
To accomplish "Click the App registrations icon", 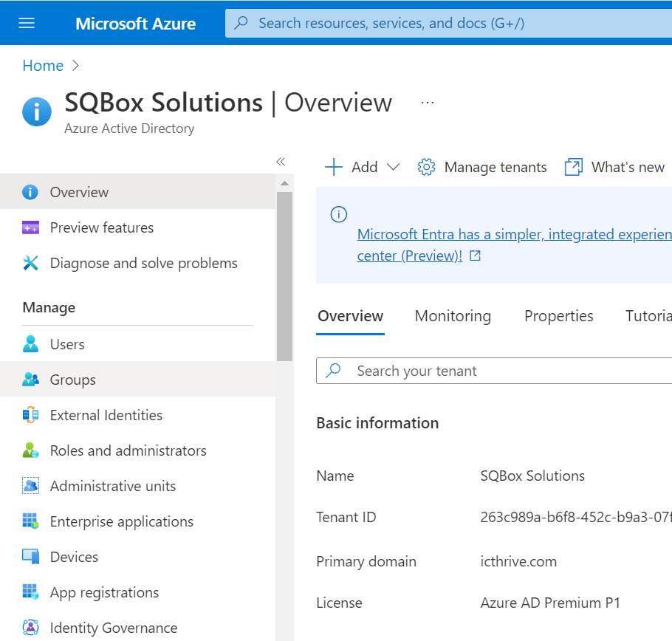I will pos(30,592).
